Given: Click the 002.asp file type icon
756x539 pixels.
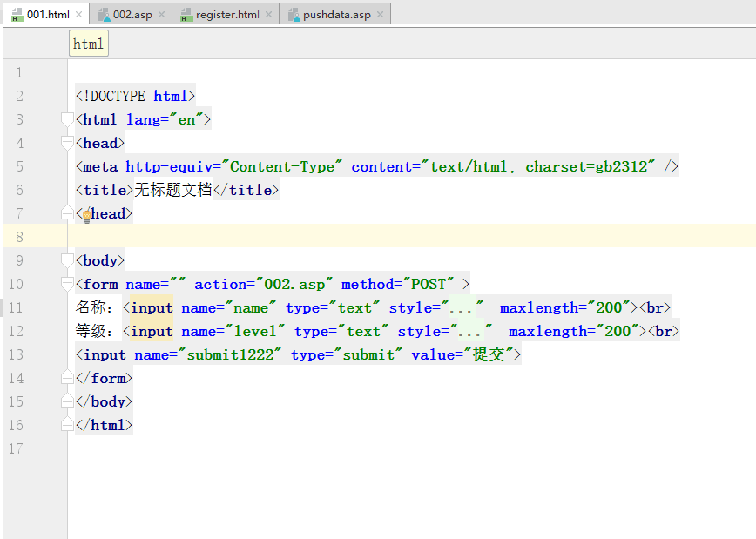Looking at the screenshot, I should (104, 15).
